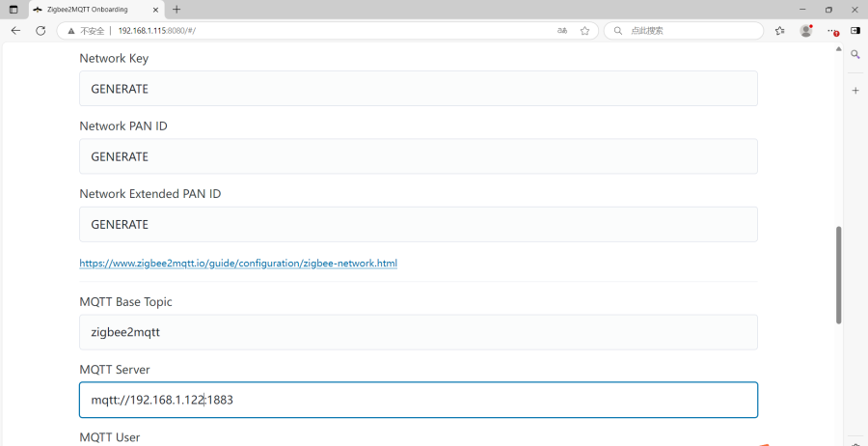Go back using the browser back arrow
Screen dimensions: 868x446
point(15,31)
